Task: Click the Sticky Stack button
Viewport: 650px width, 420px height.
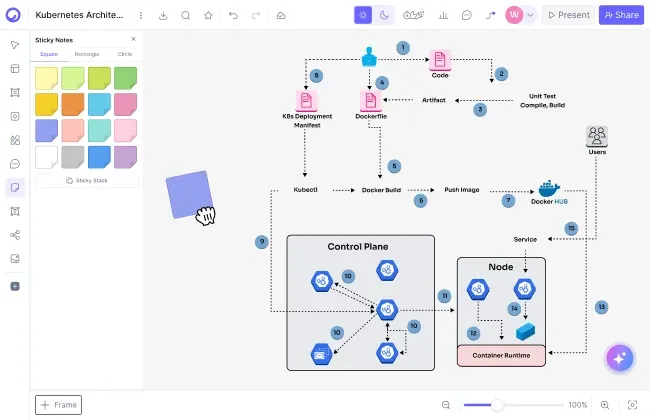Action: coord(87,181)
